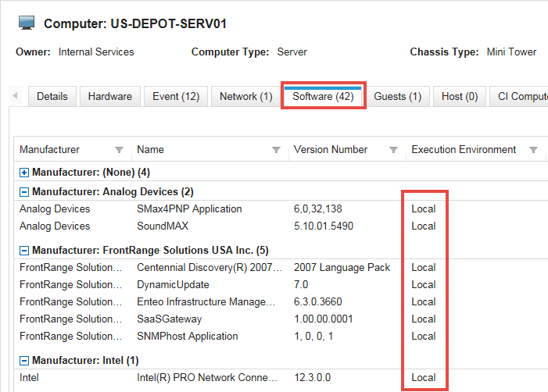Click version 6,0,32,138 cell
The width and height of the screenshot is (548, 392).
tap(317, 208)
